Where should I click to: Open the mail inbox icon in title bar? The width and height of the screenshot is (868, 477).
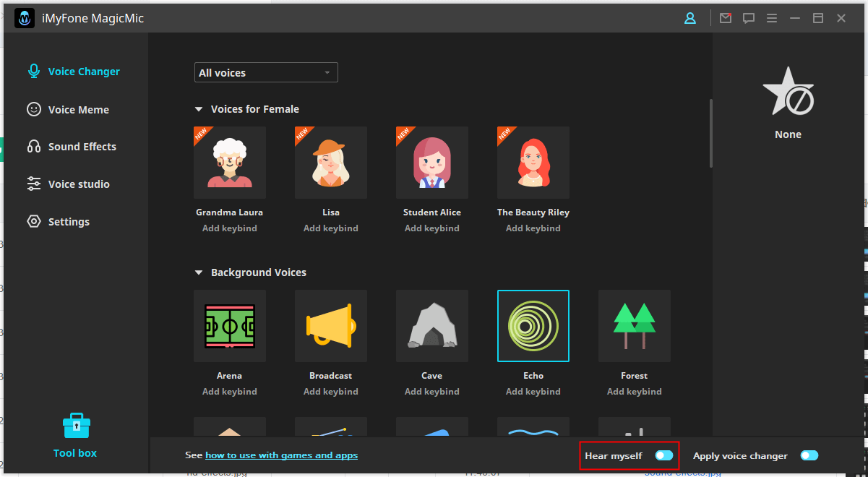(726, 18)
